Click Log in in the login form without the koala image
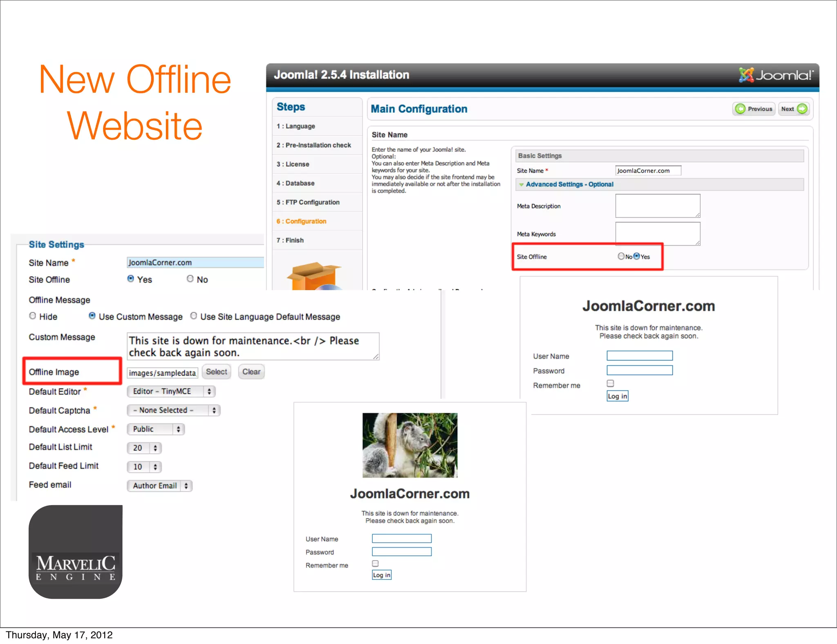The height and width of the screenshot is (644, 837). tap(618, 396)
